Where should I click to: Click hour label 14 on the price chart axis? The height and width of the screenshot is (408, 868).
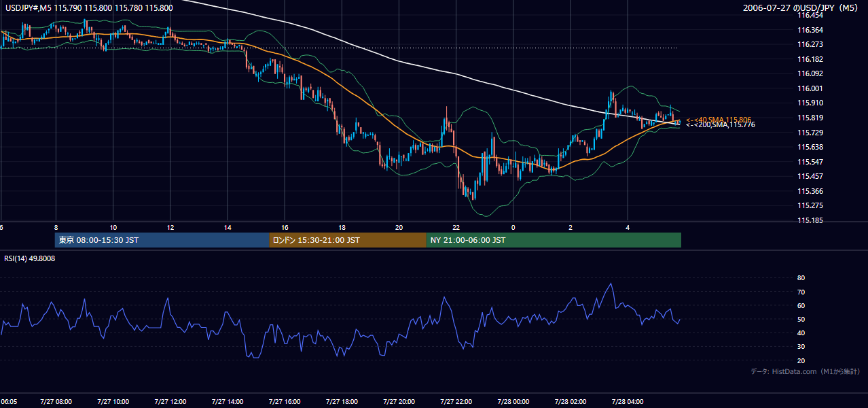(x=228, y=228)
